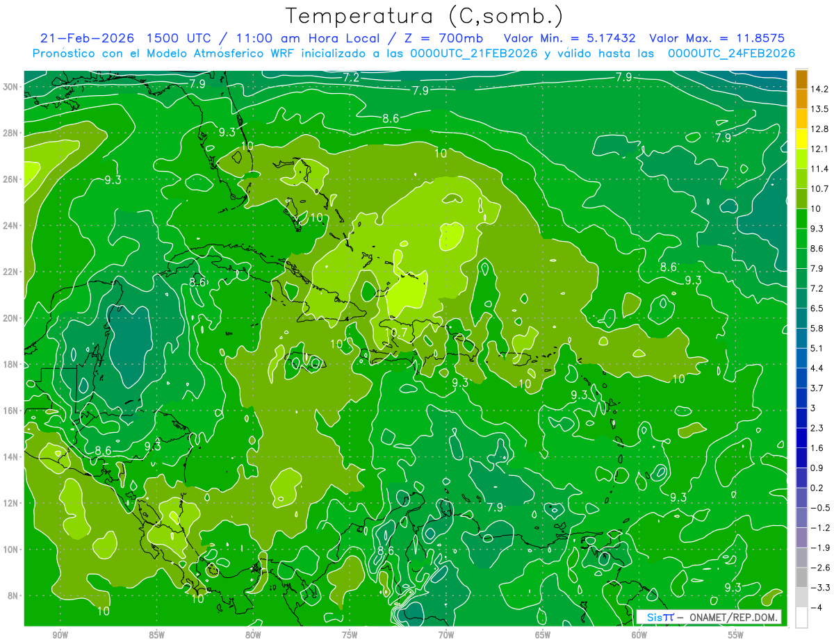This screenshot has height=644, width=834.
Task: Click the colorbar tick label "2.3"
Action: point(817,428)
